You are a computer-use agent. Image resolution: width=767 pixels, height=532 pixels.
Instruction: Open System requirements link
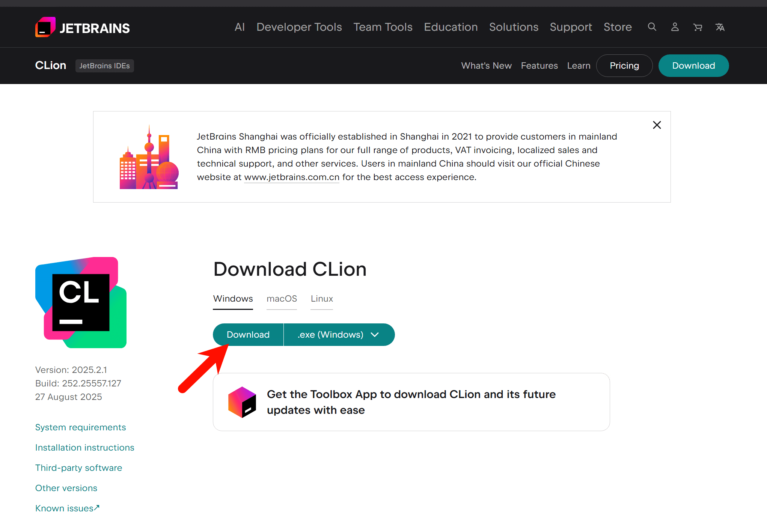tap(80, 427)
